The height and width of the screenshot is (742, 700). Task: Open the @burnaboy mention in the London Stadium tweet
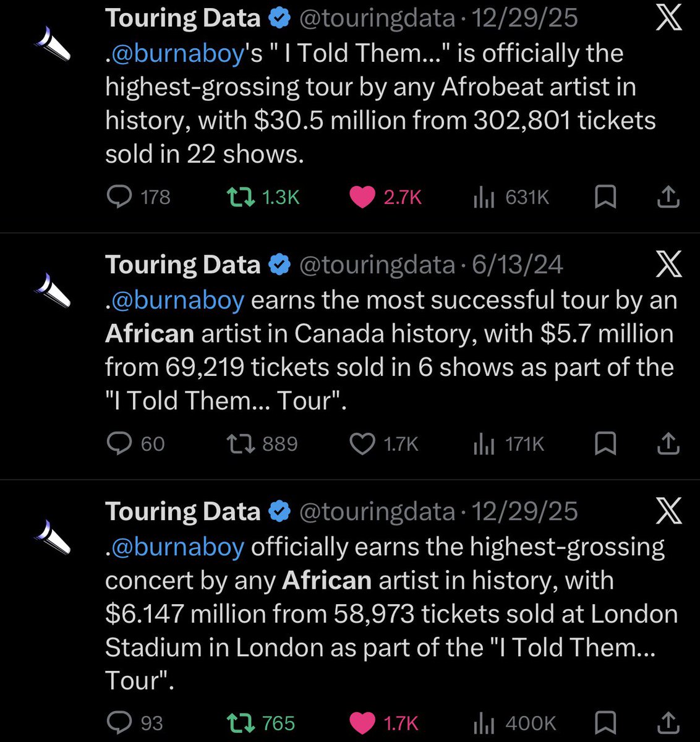[x=179, y=547]
